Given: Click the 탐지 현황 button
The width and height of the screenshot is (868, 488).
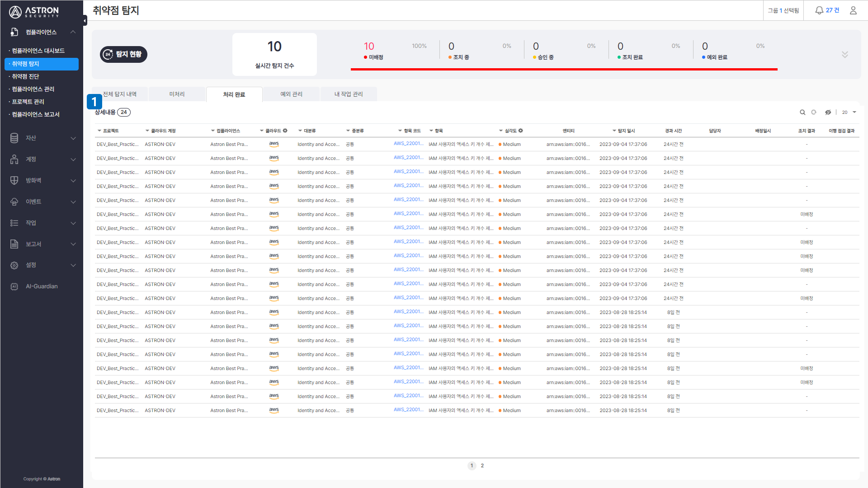Looking at the screenshot, I should coord(123,54).
